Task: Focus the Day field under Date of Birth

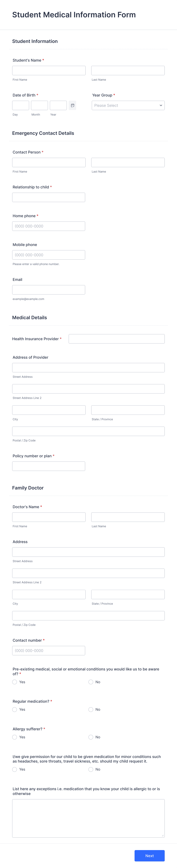Action: click(20, 105)
